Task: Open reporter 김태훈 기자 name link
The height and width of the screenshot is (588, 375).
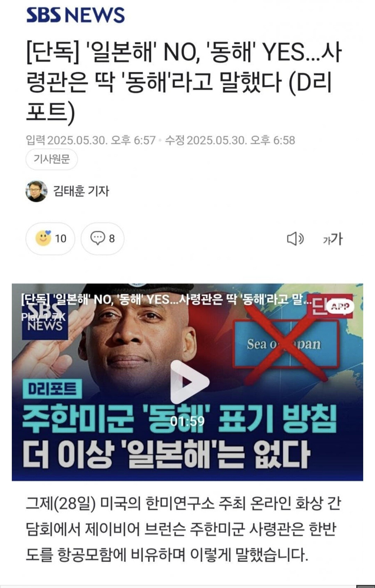Action: pyautogui.click(x=81, y=191)
